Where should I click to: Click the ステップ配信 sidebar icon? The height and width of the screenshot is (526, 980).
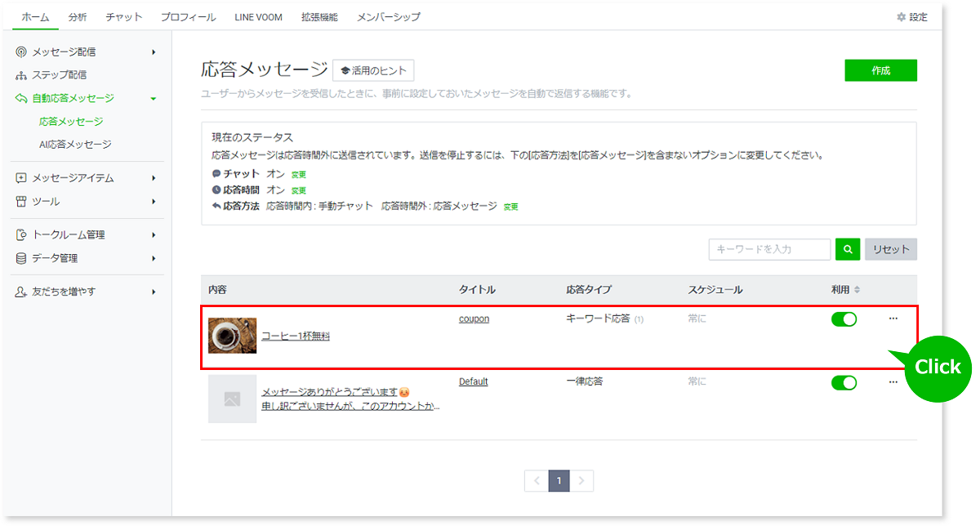[x=21, y=75]
